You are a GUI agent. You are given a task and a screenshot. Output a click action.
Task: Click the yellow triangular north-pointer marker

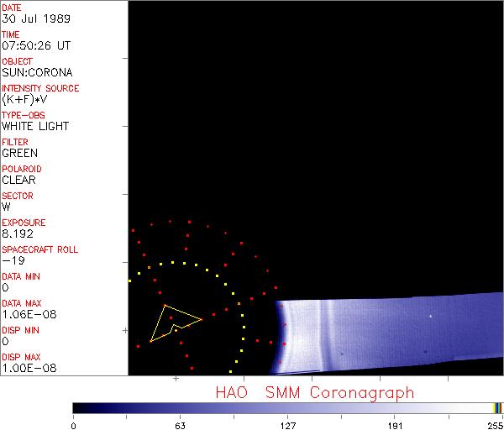(172, 323)
